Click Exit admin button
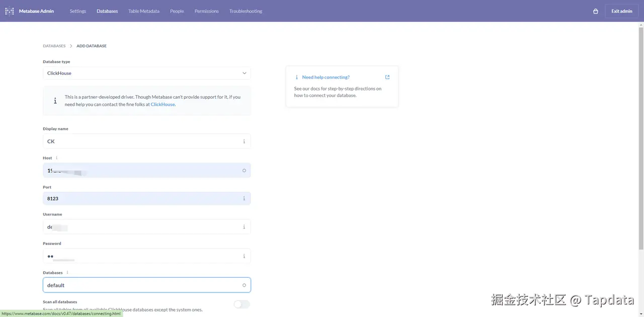The image size is (644, 317). tap(622, 11)
